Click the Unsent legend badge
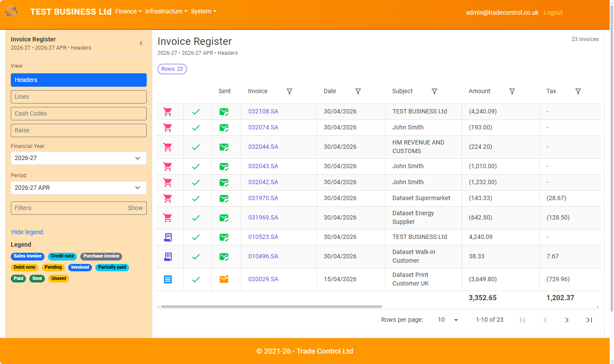The width and height of the screenshot is (614, 364). [x=59, y=279]
